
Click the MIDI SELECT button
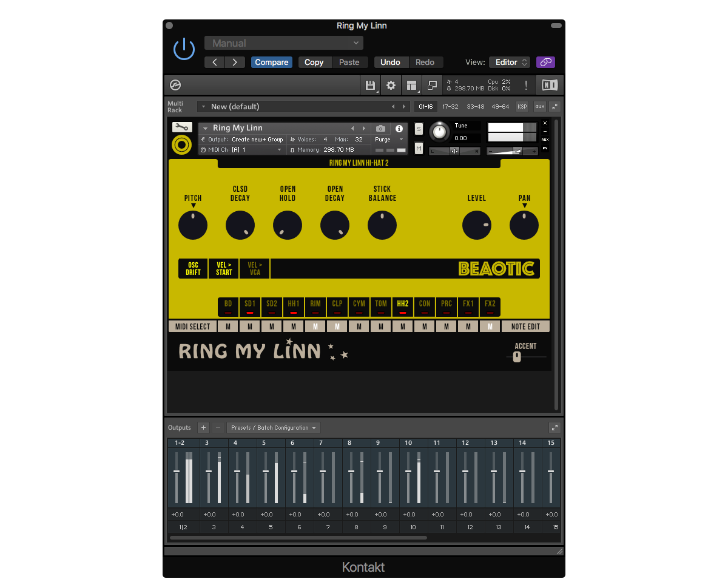point(193,327)
